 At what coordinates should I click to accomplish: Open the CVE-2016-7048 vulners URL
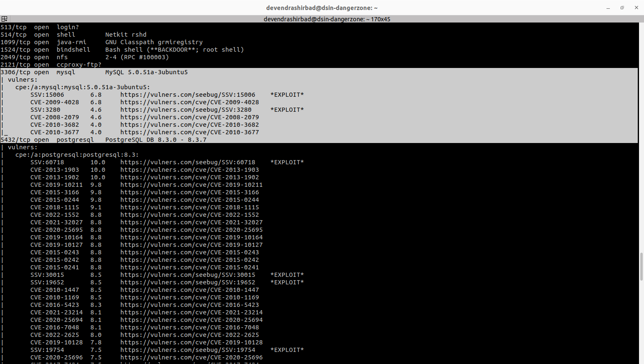190,327
